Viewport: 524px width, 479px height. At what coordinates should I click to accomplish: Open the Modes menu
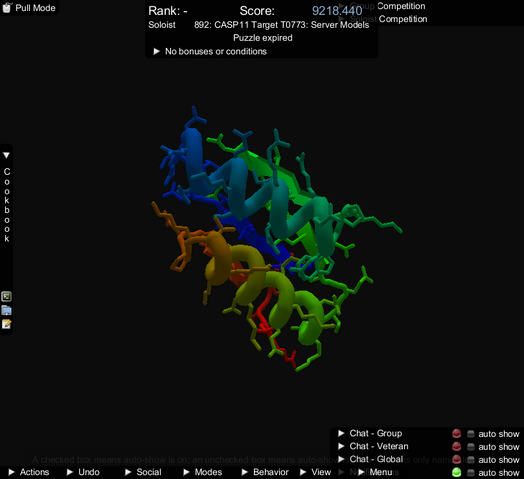[203, 472]
